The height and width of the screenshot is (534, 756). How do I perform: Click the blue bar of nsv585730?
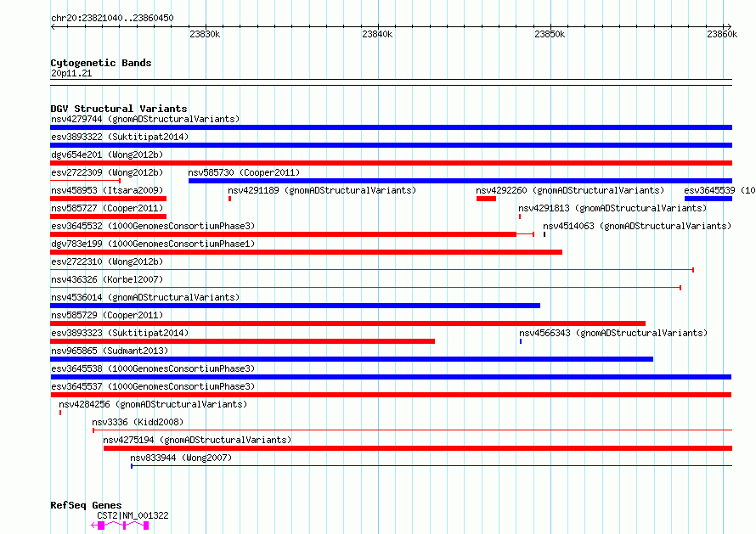(x=460, y=181)
